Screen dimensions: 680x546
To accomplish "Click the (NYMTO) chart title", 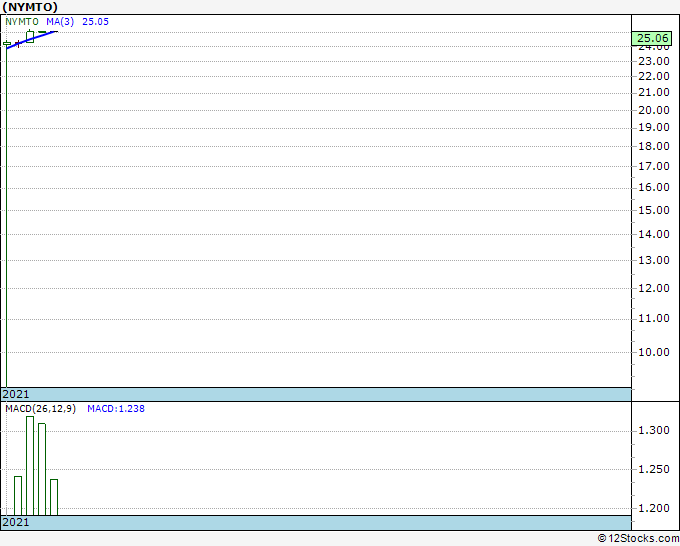I will 30,7.
